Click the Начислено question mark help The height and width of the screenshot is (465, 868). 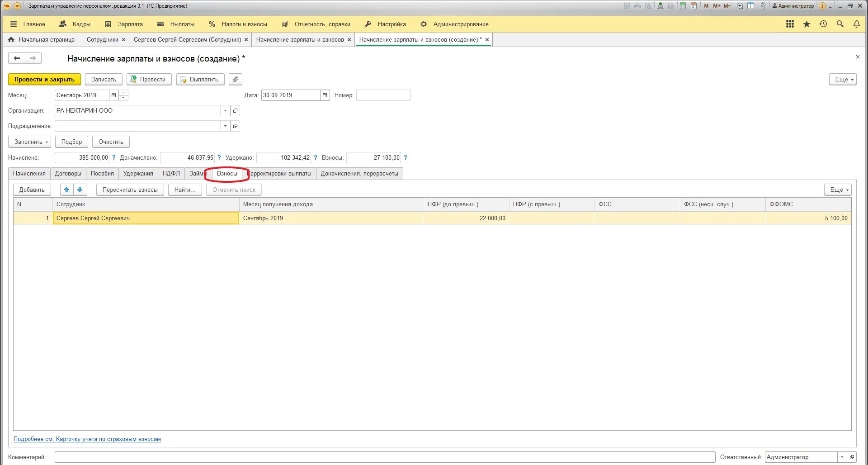pos(114,157)
